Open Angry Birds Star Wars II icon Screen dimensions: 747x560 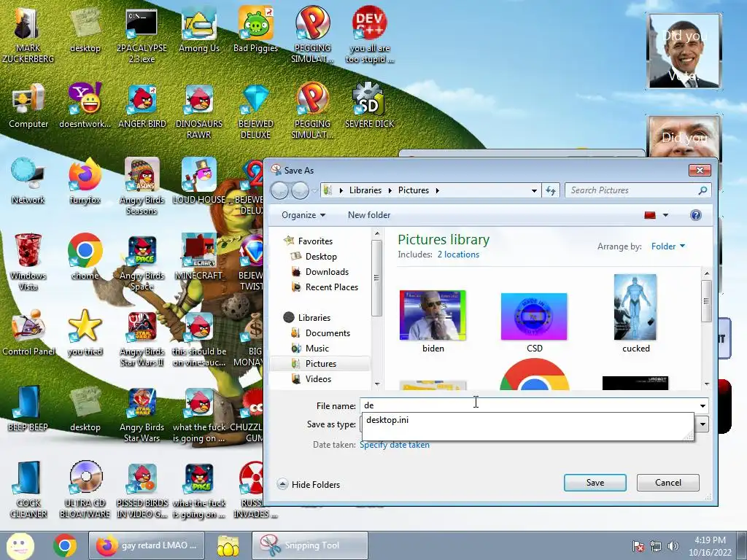pyautogui.click(x=142, y=339)
